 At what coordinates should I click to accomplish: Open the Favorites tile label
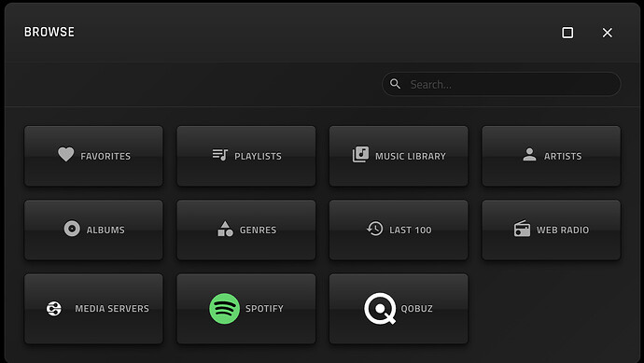tap(105, 156)
